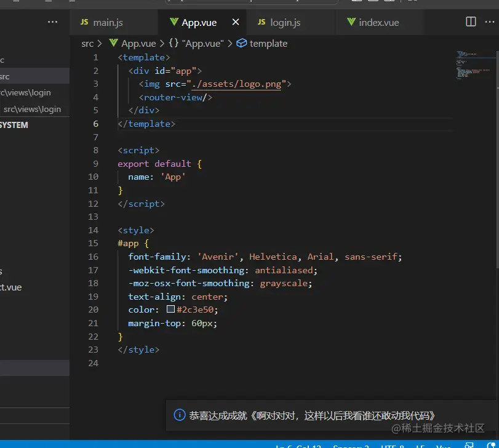Open editor More Actions ellipsis menu

(x=491, y=22)
